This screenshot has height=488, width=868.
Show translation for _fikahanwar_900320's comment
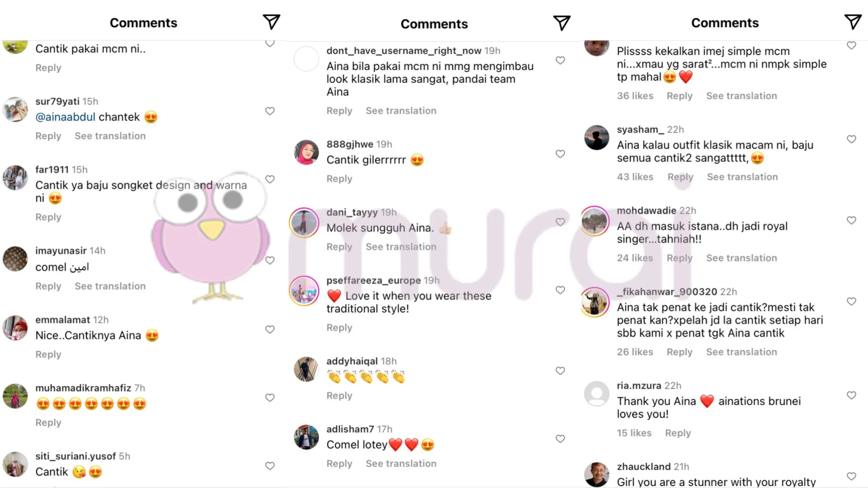[x=741, y=352]
